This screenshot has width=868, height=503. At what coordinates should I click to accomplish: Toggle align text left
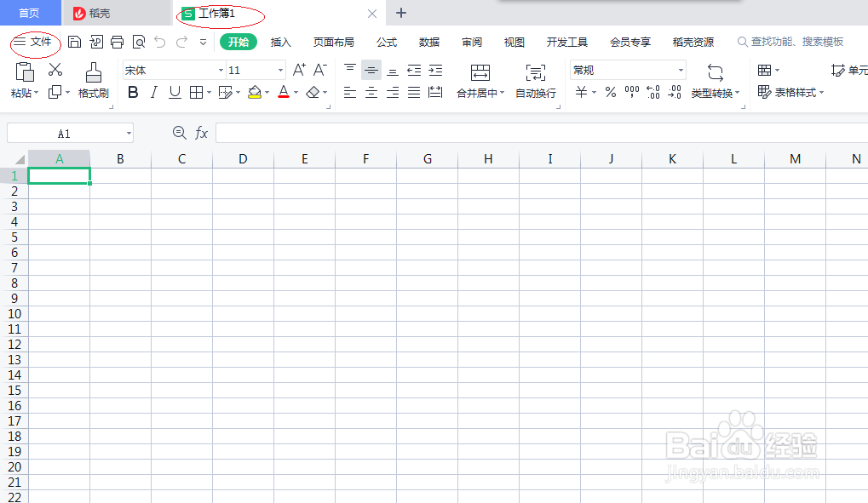coord(350,93)
